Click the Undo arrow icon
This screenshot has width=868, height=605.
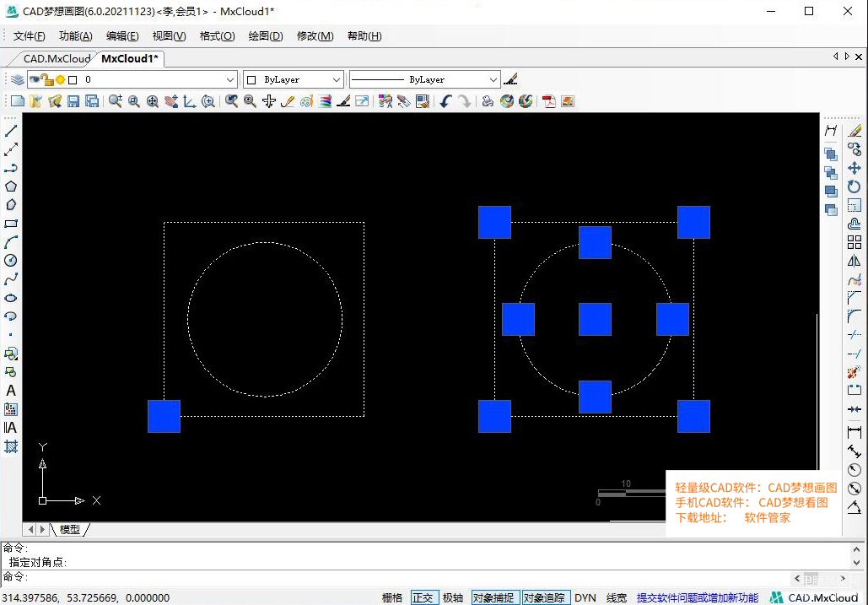(x=445, y=101)
